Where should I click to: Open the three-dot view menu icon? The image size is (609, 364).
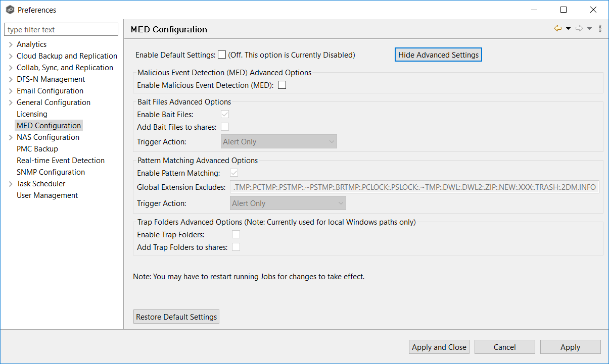(600, 29)
